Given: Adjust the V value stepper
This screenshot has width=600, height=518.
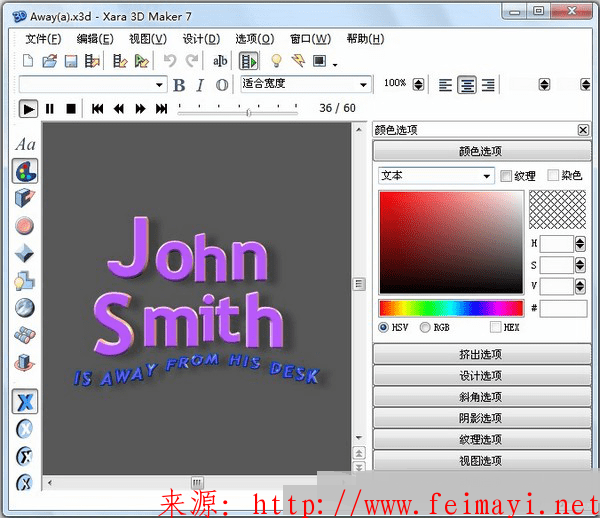Looking at the screenshot, I should [580, 286].
